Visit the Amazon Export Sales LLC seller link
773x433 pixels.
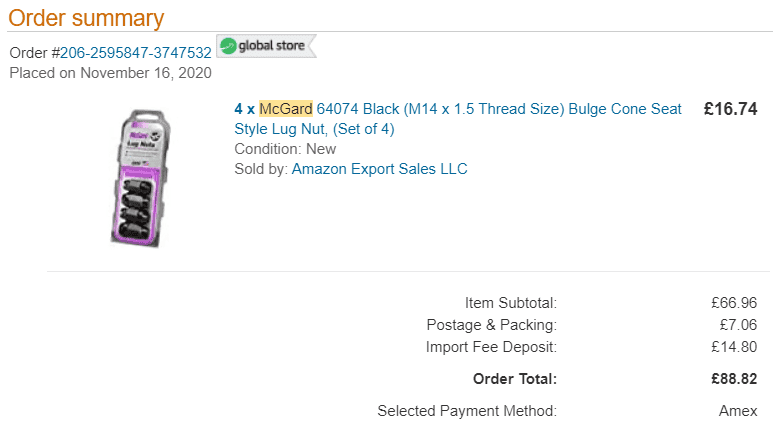[380, 169]
